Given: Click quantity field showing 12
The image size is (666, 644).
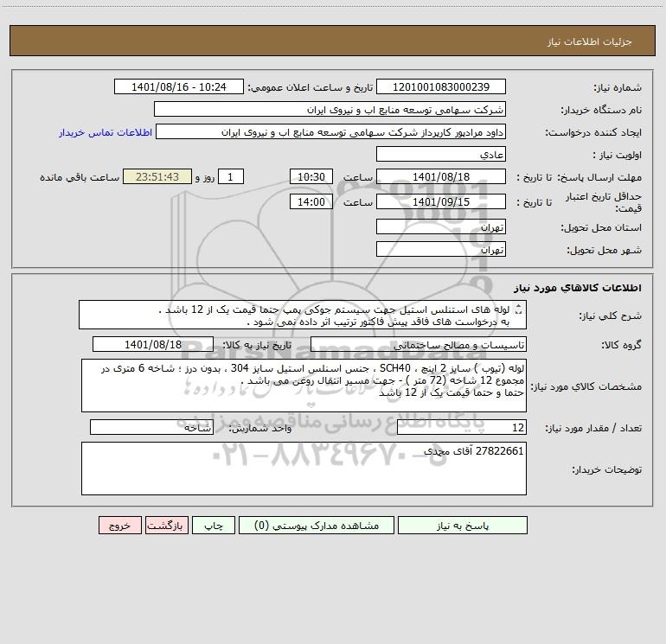Looking at the screenshot, I should tap(462, 428).
